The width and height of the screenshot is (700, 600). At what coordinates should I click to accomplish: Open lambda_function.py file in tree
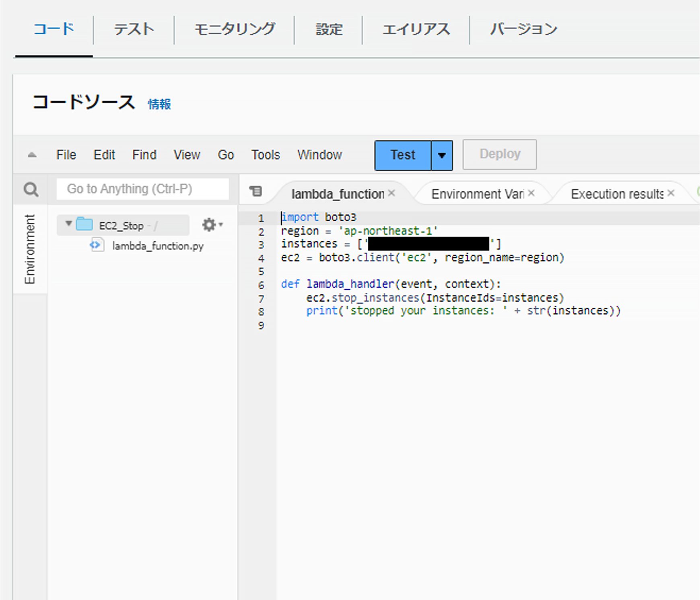[x=158, y=246]
